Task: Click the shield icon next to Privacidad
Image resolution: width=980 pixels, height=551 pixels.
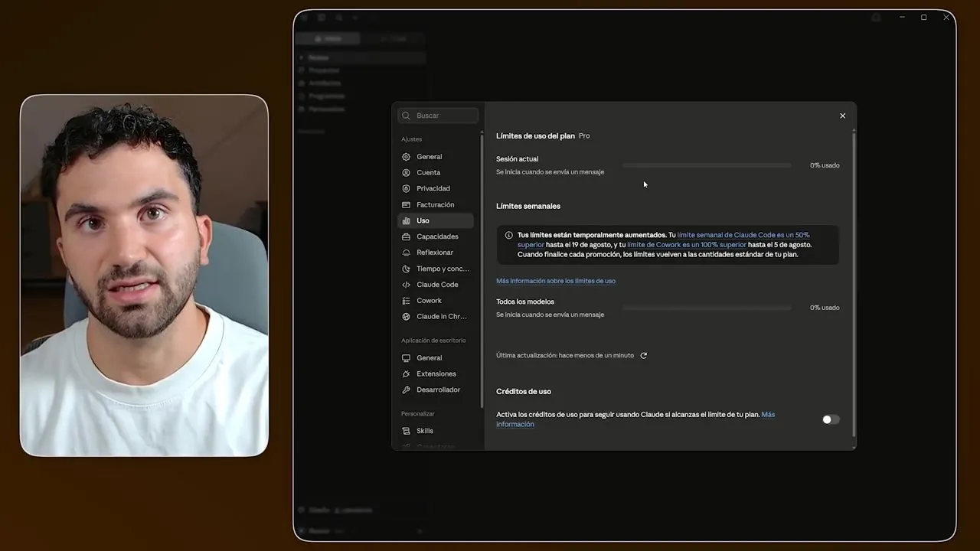Action: (x=407, y=188)
